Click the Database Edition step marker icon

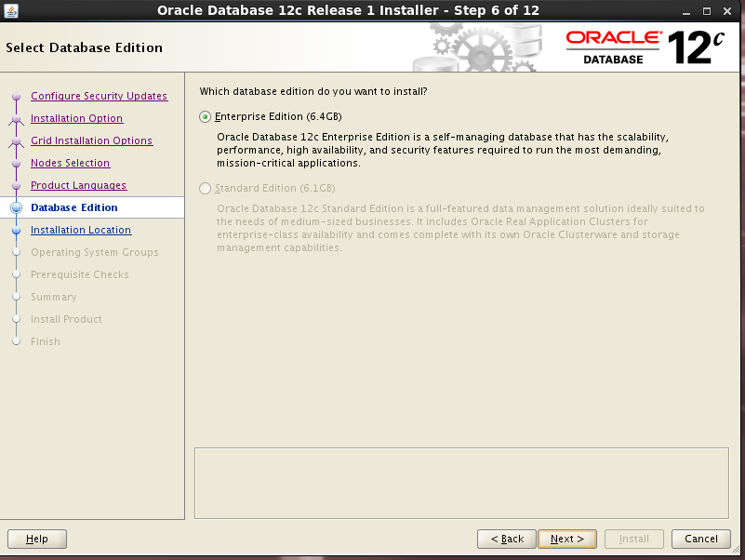click(16, 207)
